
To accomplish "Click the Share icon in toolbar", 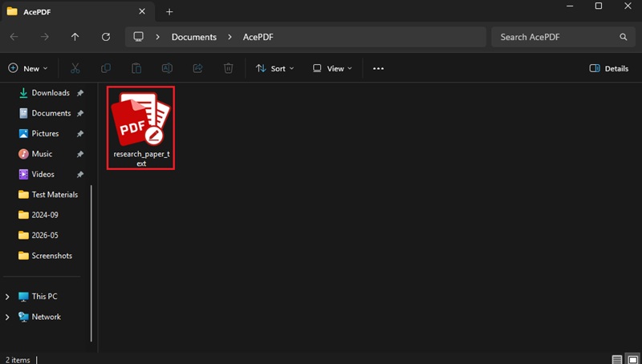I will pyautogui.click(x=197, y=68).
